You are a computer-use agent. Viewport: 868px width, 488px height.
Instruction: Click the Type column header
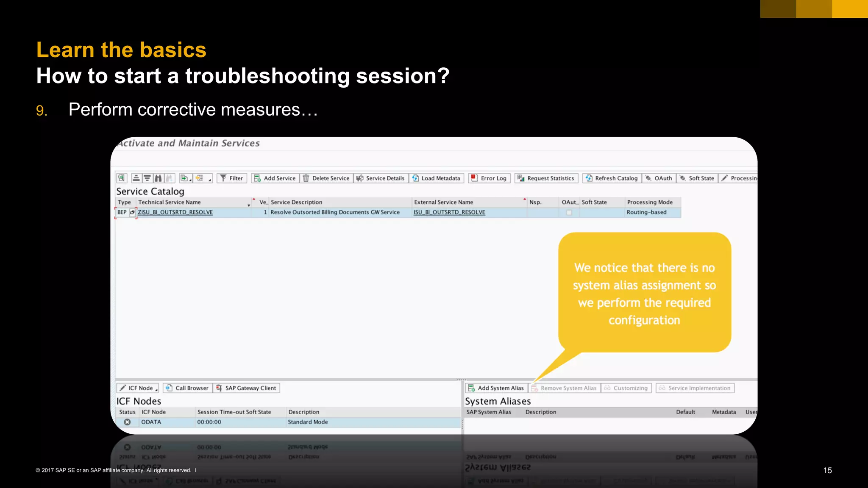[125, 202]
